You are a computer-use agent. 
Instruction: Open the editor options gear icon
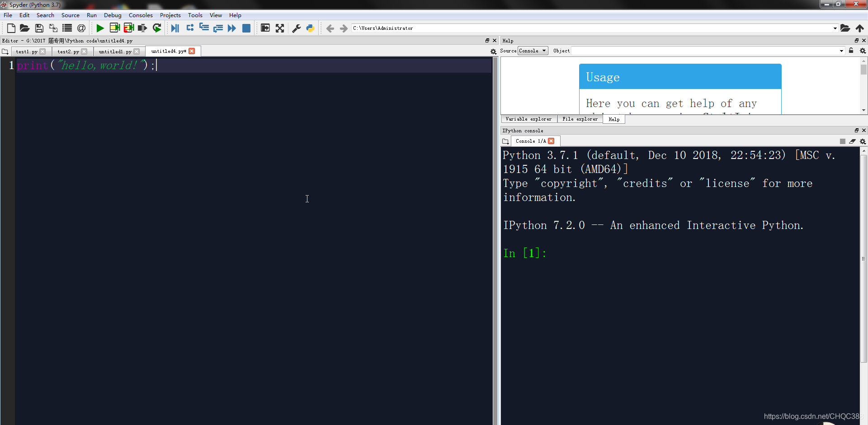[493, 51]
